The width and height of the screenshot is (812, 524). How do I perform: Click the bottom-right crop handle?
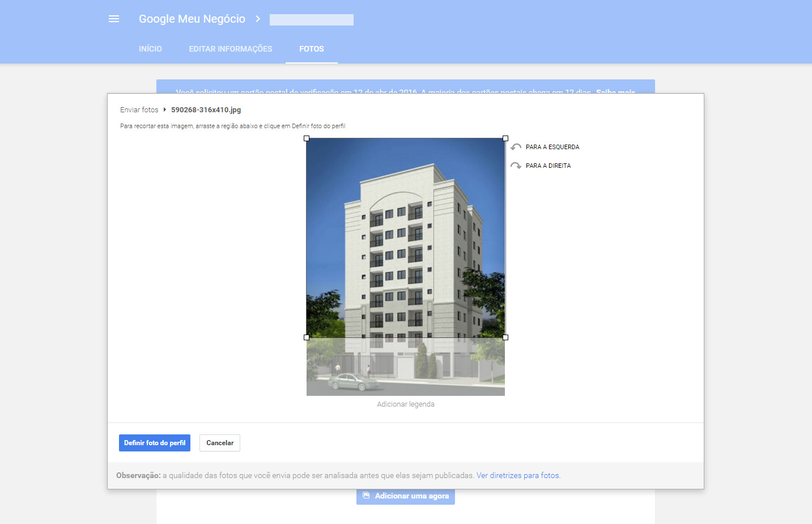(505, 337)
